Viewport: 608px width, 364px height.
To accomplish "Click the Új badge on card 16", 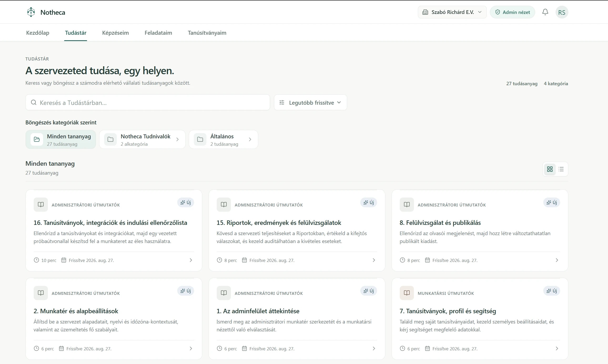I will (x=186, y=203).
